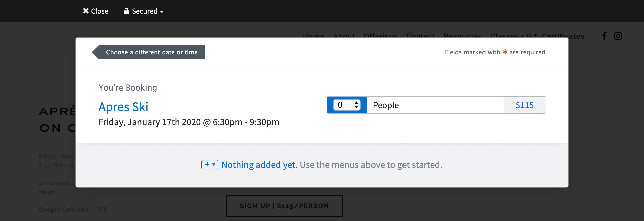Open the Home menu item
Image resolution: width=644 pixels, height=221 pixels.
tap(313, 36)
